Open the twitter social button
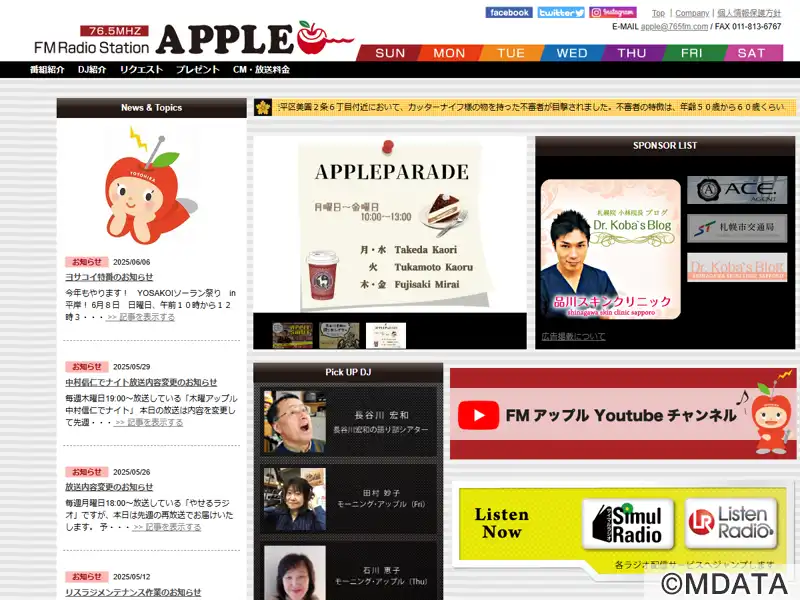800x600 pixels. [561, 12]
